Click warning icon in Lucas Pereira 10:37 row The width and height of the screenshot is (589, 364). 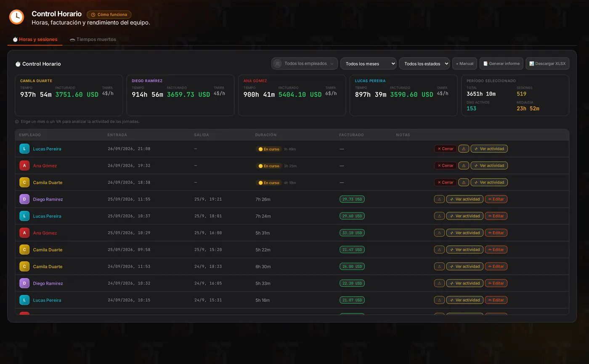click(439, 216)
